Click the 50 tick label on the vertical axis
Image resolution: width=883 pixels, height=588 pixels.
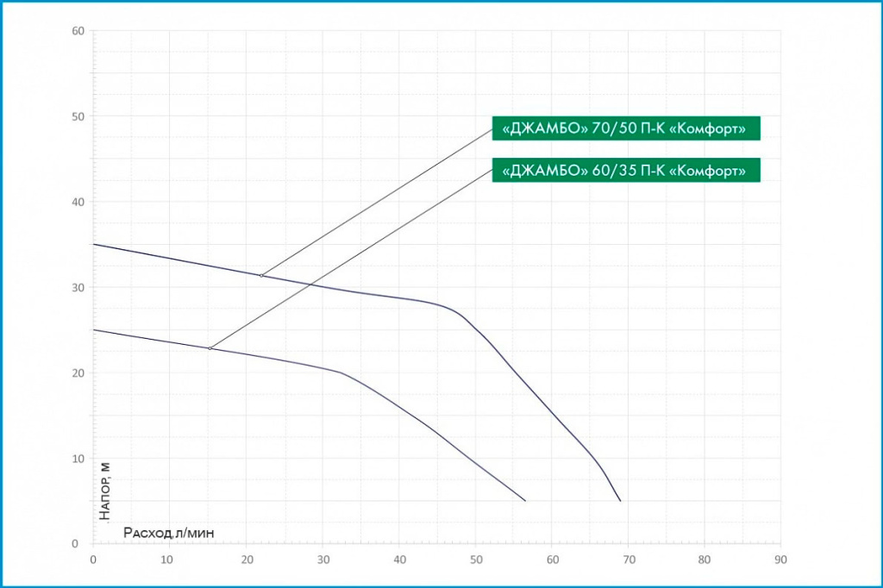coord(78,117)
